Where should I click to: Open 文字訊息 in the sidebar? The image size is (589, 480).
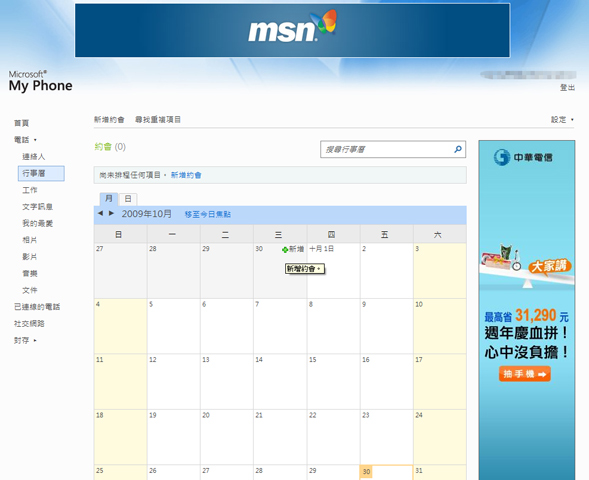pos(38,207)
